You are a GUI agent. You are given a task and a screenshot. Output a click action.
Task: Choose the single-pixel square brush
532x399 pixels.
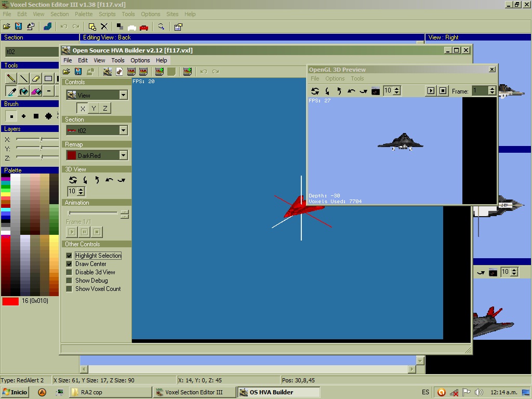11,116
